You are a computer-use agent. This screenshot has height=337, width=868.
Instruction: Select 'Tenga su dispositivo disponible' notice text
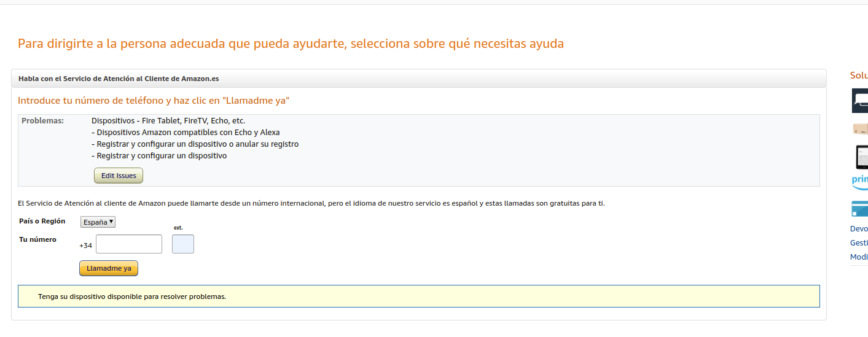(132, 296)
